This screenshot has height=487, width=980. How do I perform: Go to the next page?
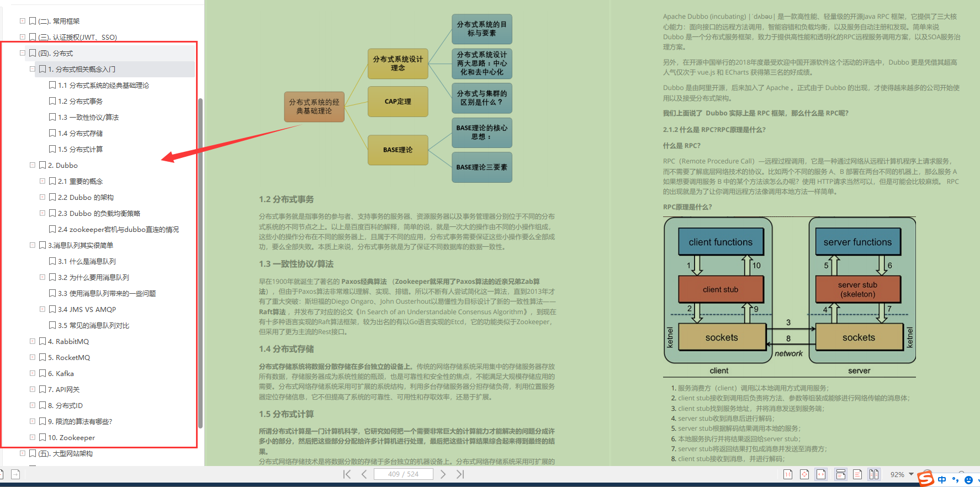tap(443, 474)
